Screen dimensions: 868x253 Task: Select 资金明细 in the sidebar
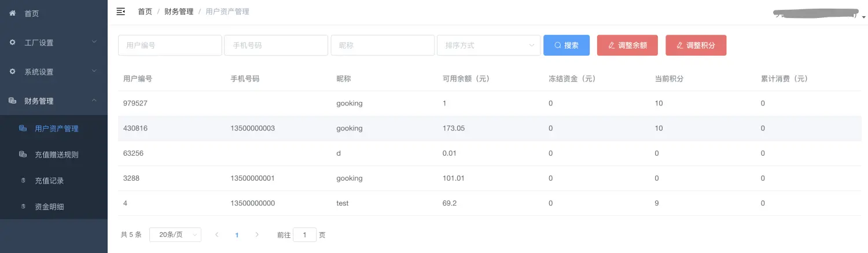pos(54,207)
